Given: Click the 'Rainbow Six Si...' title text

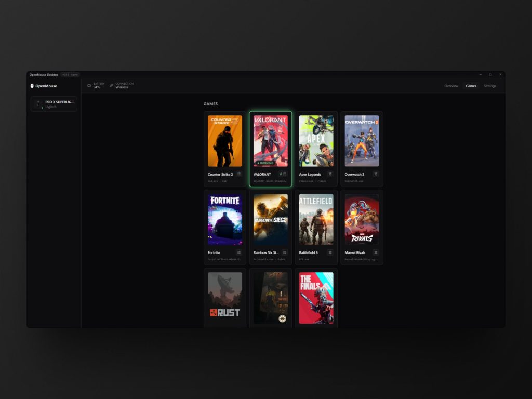Looking at the screenshot, I should (x=266, y=253).
